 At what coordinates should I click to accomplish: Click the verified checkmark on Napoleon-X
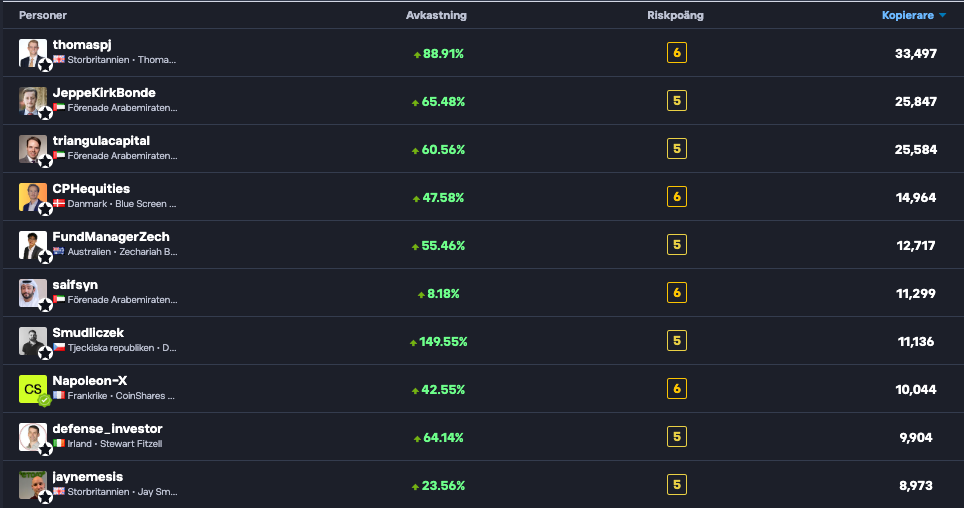point(45,400)
